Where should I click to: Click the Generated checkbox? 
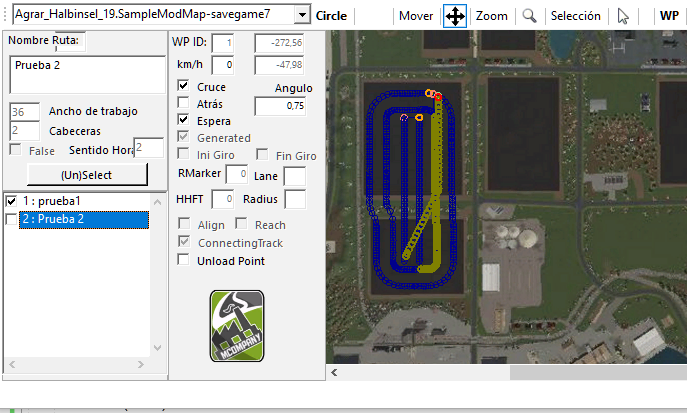tap(183, 137)
